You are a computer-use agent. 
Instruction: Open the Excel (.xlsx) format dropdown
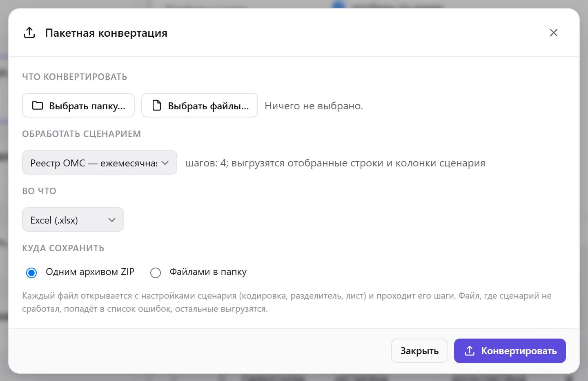coord(73,219)
